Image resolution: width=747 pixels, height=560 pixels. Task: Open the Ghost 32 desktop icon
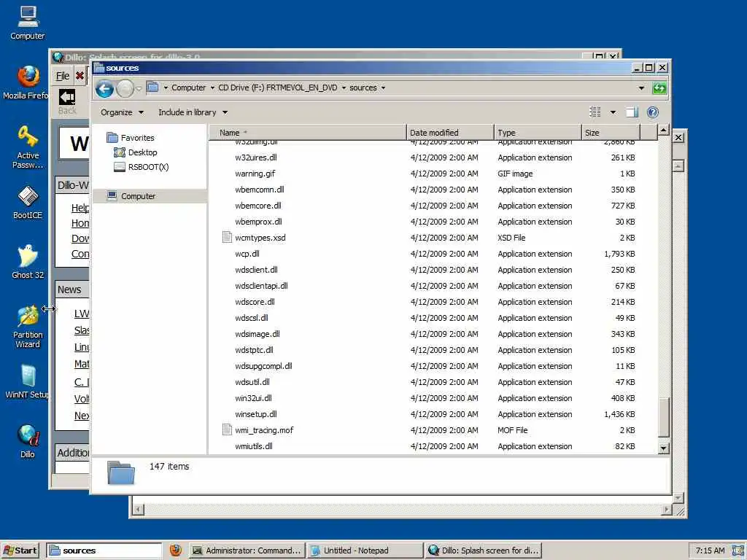coord(28,262)
